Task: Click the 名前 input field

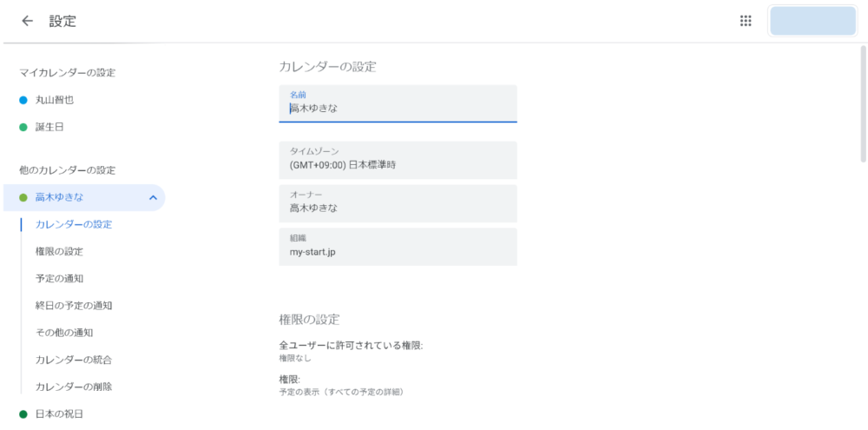Action: coord(398,109)
